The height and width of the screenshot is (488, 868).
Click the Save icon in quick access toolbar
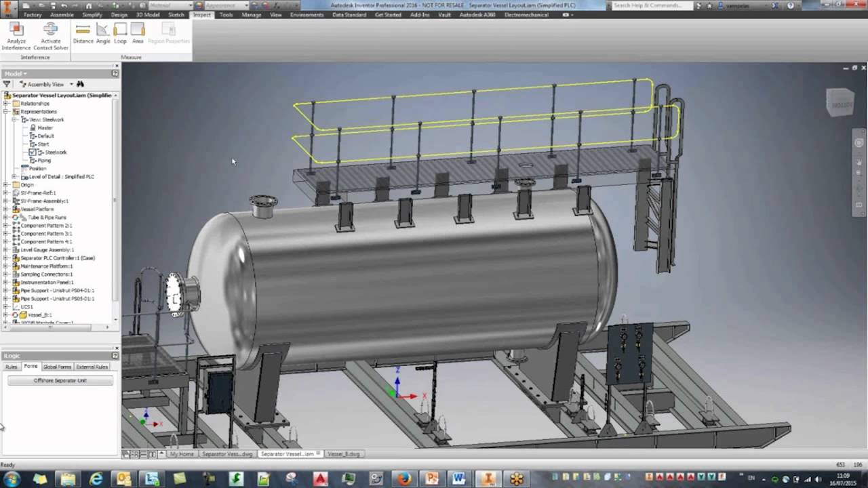[52, 5]
